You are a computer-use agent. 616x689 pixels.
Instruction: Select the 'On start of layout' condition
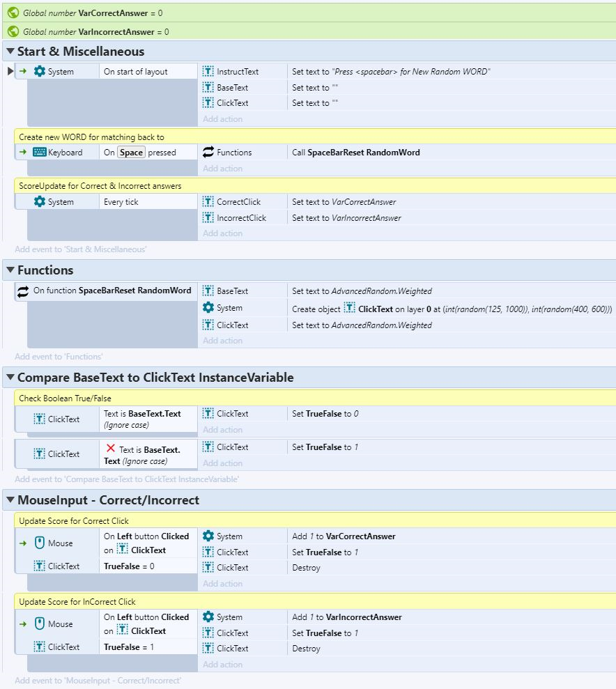click(x=135, y=72)
